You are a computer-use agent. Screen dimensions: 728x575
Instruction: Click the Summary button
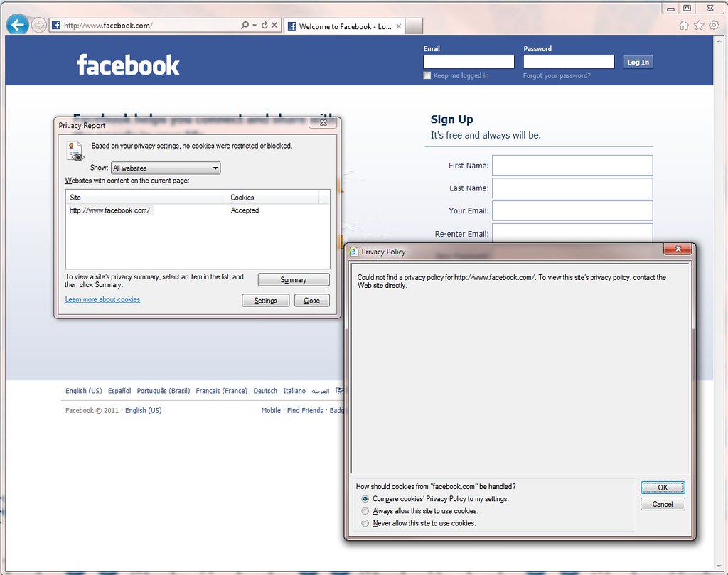tap(294, 280)
